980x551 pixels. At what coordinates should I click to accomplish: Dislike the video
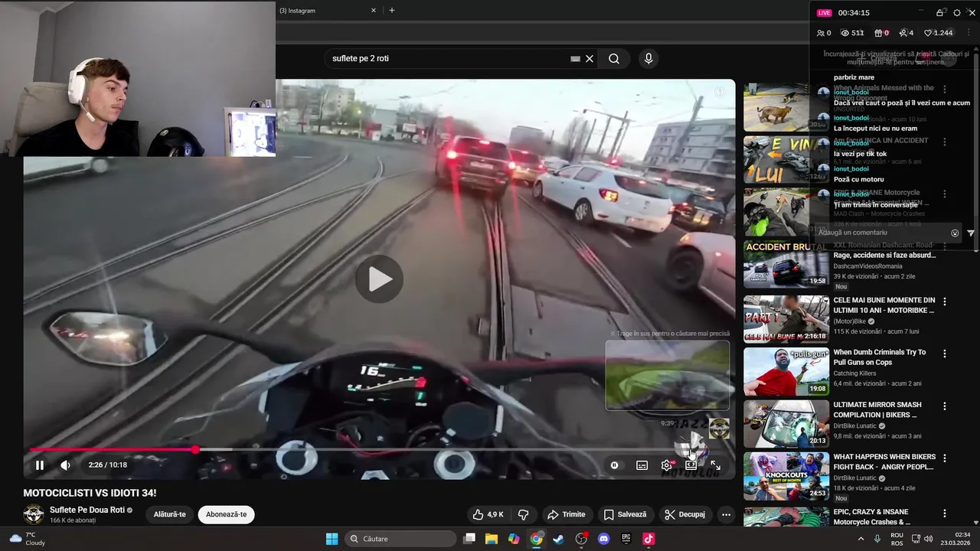(524, 514)
